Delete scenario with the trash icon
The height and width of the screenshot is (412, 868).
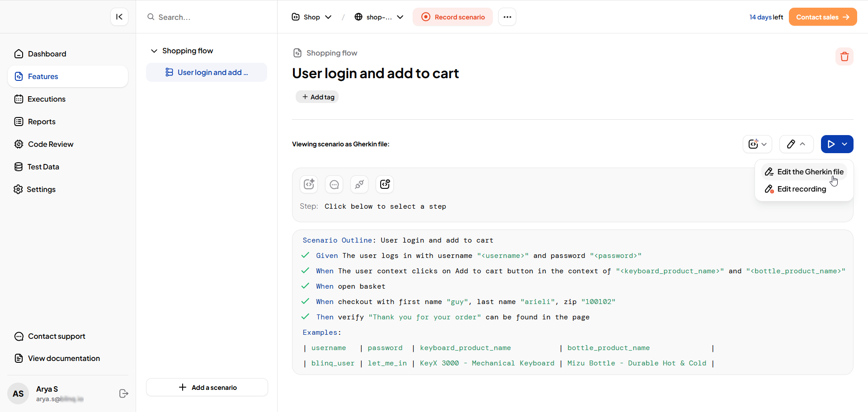click(844, 56)
